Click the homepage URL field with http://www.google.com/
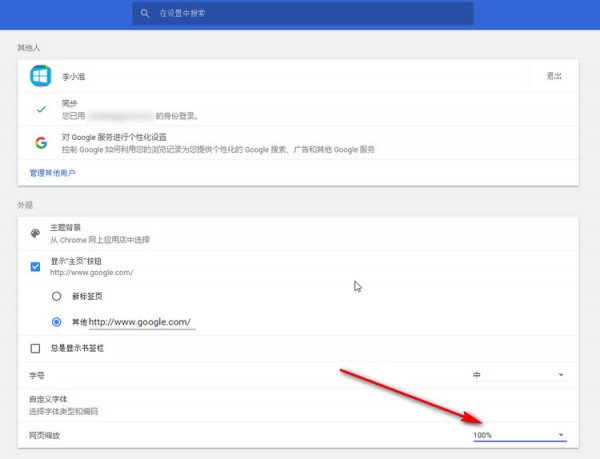Viewport: 600px width, 459px height. pyautogui.click(x=140, y=322)
